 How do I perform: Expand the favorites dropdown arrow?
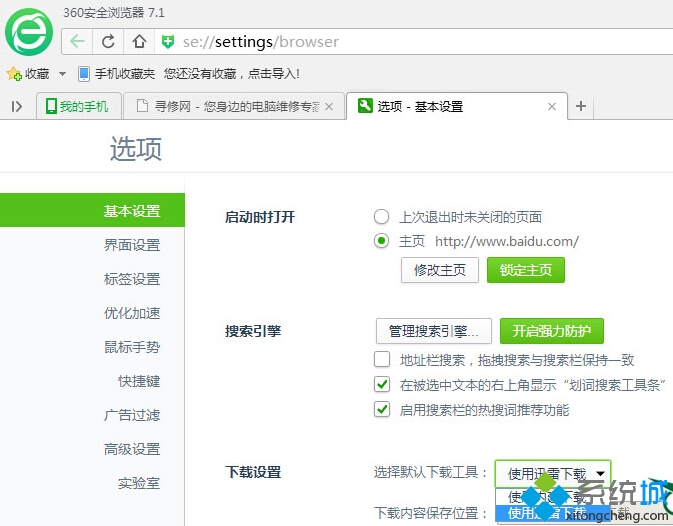point(62,74)
